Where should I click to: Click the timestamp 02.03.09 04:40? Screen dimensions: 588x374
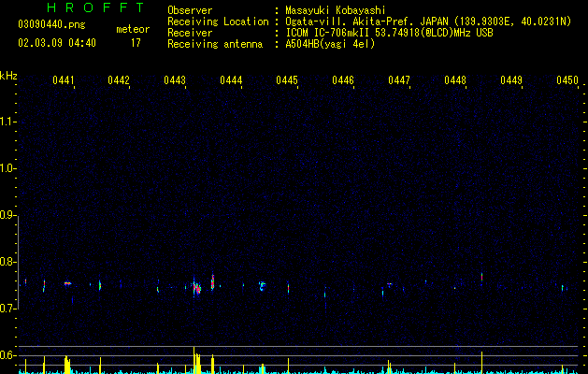tap(57, 43)
